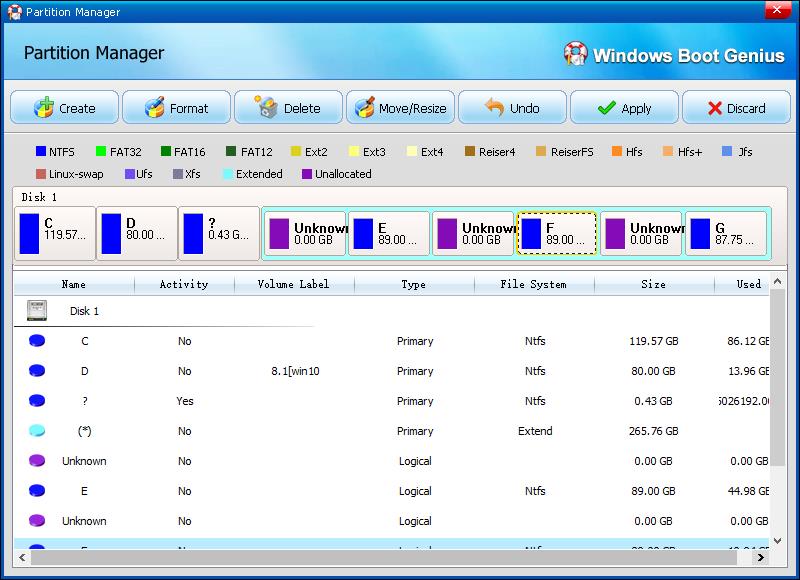Select partition D block in disk map
Viewport: 800px width, 580px height.
point(137,234)
